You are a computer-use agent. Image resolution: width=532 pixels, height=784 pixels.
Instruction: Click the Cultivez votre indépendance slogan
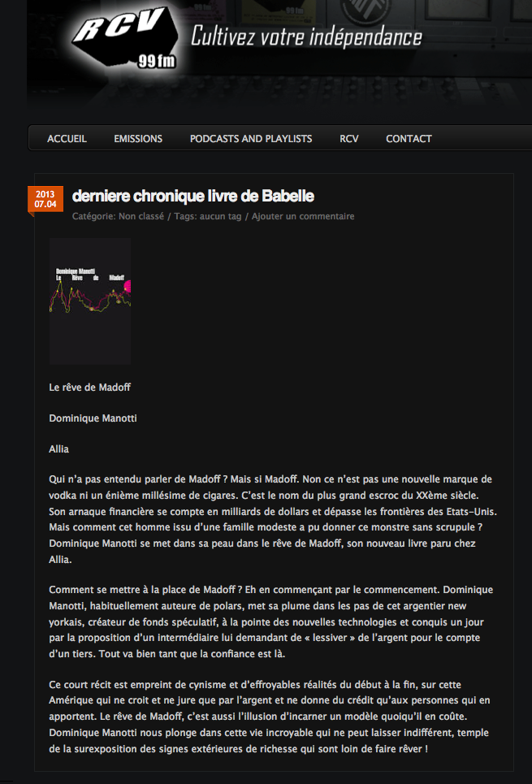(x=306, y=37)
